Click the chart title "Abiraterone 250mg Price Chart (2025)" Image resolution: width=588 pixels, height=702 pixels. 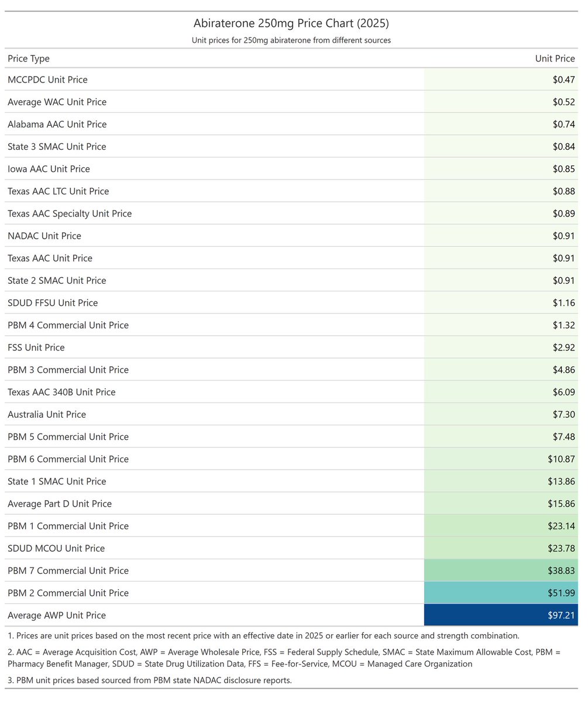(291, 24)
